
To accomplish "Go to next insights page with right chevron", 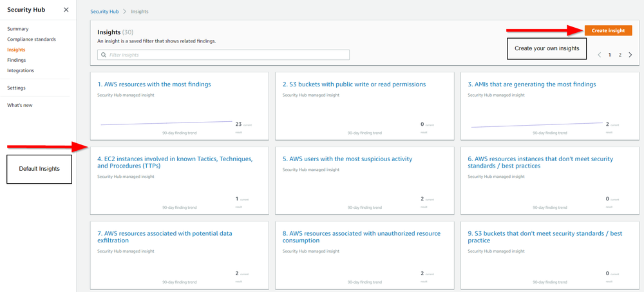I will pyautogui.click(x=630, y=55).
